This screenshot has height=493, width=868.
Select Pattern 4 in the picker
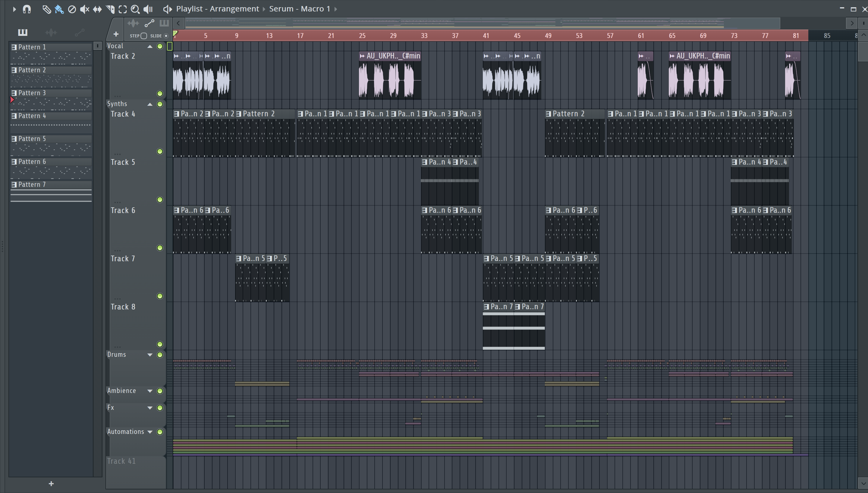(x=51, y=123)
